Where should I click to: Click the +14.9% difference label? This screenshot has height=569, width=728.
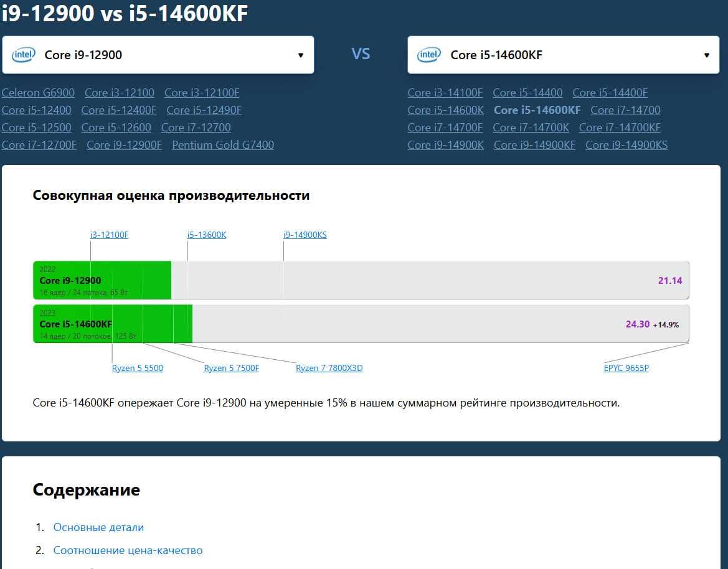click(x=666, y=325)
